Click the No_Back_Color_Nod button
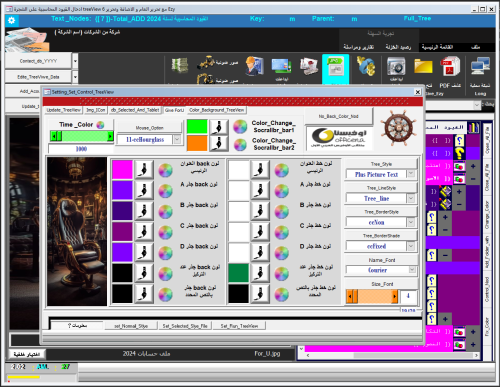The width and height of the screenshot is (500, 387). tap(338, 116)
